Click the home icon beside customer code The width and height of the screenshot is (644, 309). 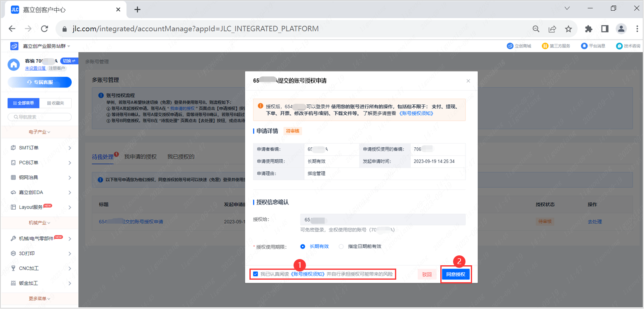point(14,64)
